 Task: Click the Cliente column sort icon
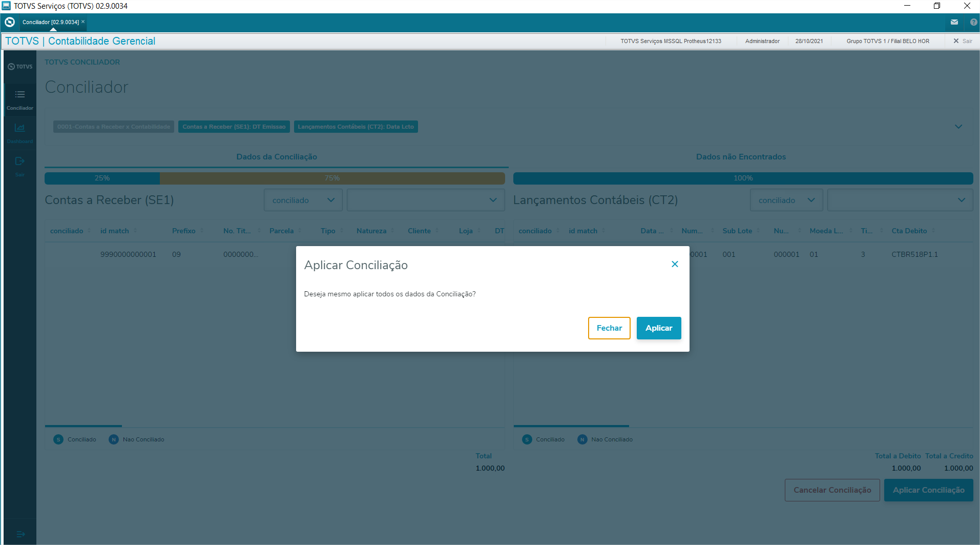pos(437,231)
